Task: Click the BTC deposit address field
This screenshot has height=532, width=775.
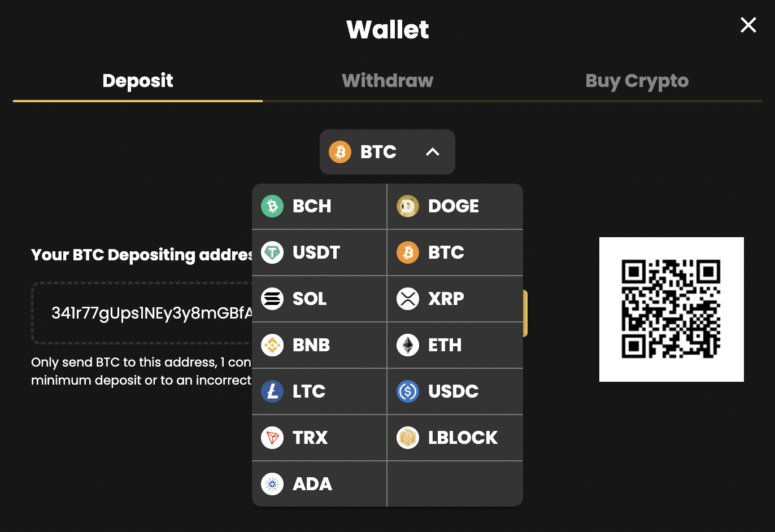Action: click(142, 313)
